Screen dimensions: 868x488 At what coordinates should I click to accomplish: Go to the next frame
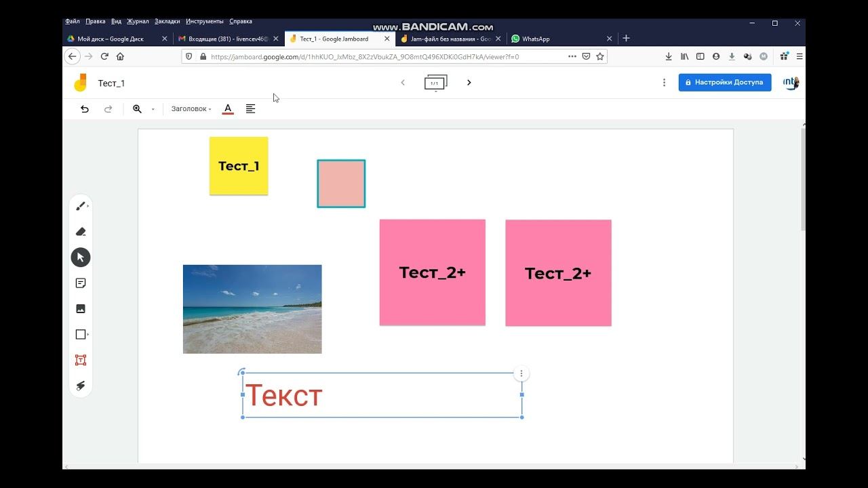[469, 83]
